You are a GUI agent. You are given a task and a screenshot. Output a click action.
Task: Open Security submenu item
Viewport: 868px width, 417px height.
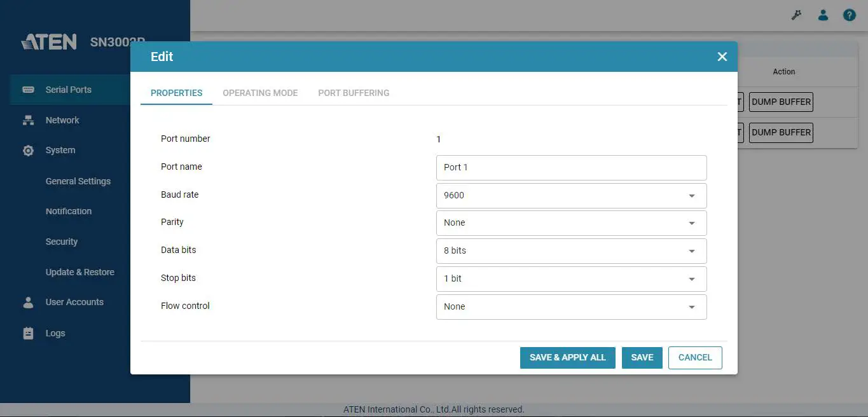coord(62,242)
